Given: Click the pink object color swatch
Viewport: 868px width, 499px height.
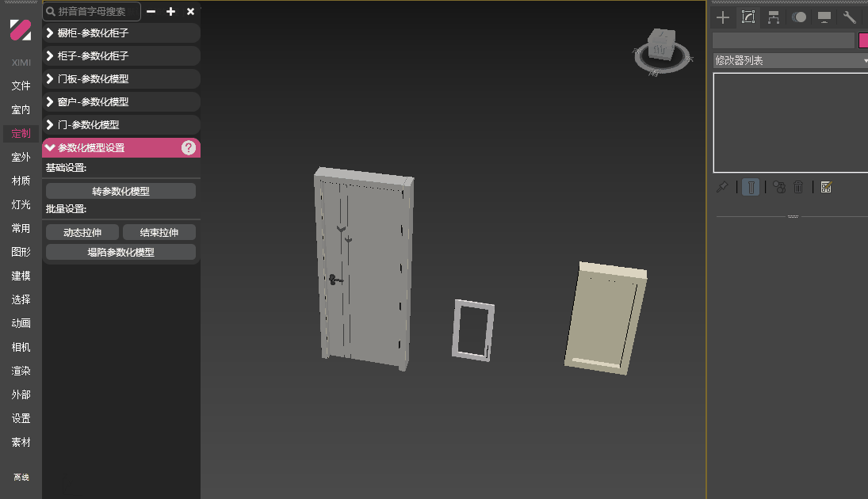Looking at the screenshot, I should (863, 40).
